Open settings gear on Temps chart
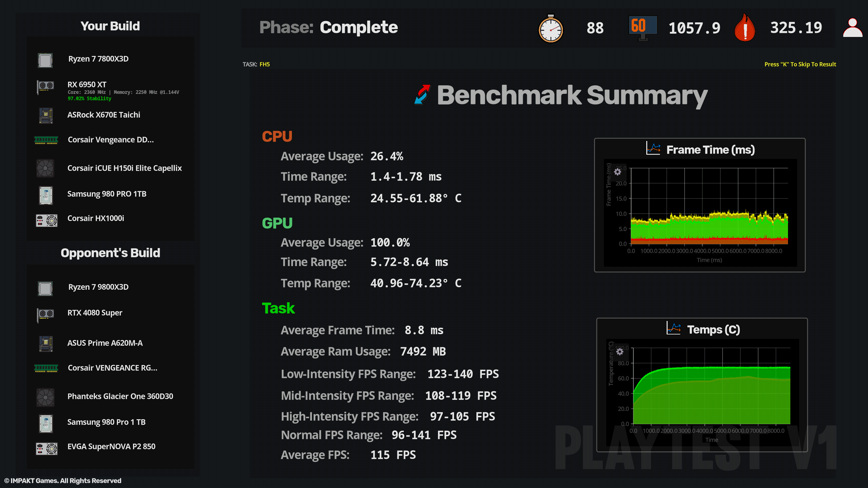868x488 pixels. click(620, 352)
